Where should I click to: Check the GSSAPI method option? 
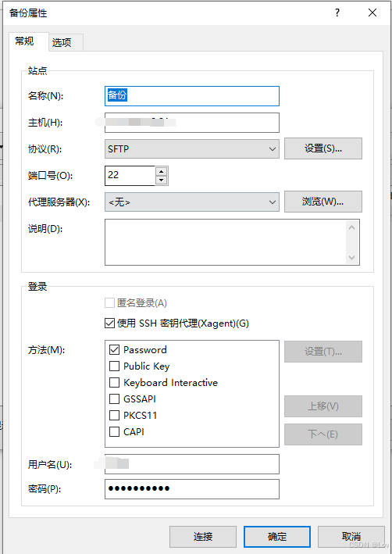(x=114, y=399)
